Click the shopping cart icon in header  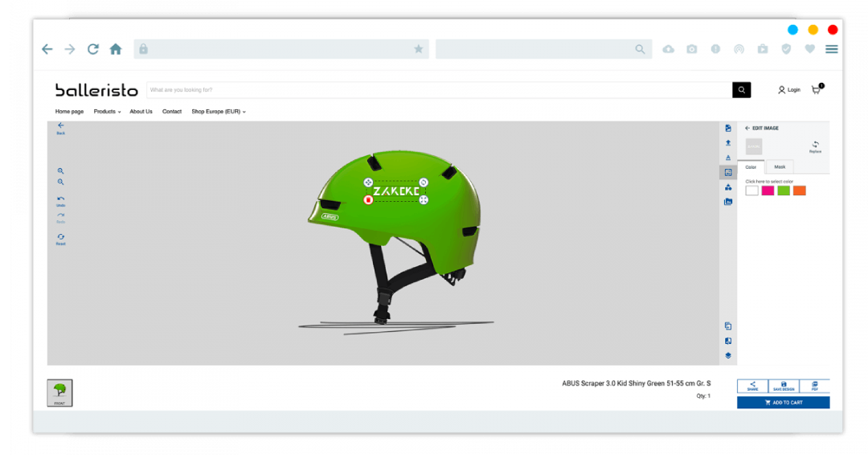tap(817, 90)
